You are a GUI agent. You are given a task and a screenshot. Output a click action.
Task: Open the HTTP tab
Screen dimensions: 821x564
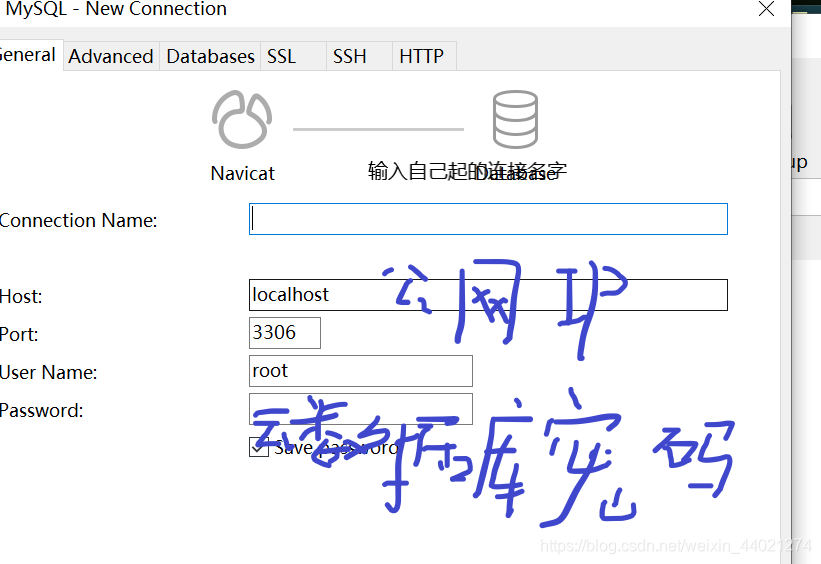[424, 56]
